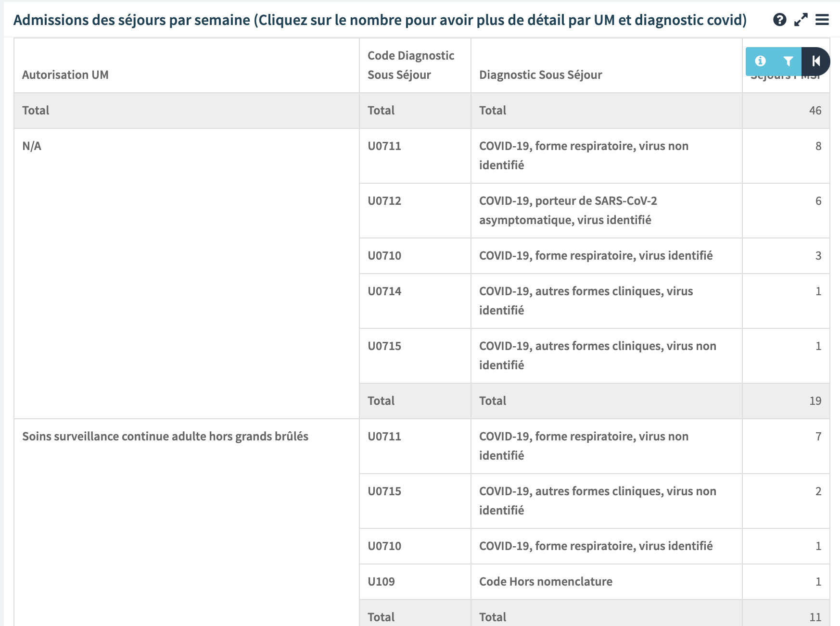The height and width of the screenshot is (626, 840).
Task: Open the hamburger options menu
Action: [822, 20]
